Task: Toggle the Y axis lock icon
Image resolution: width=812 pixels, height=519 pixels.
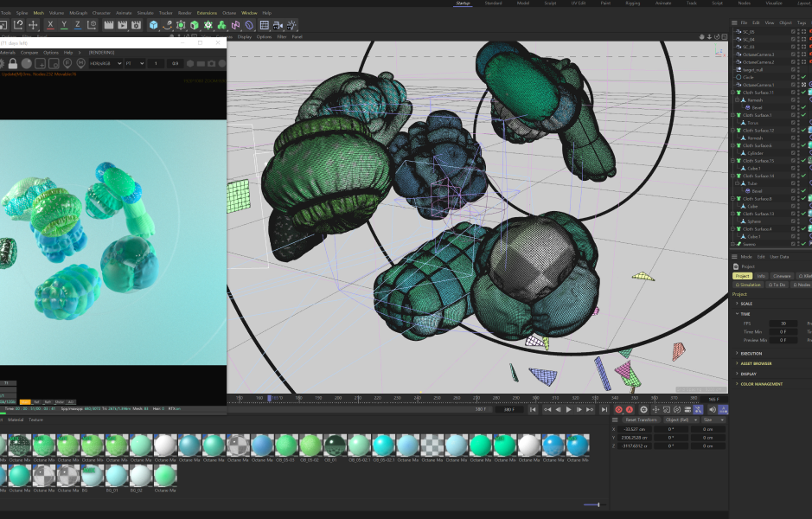Action: (64, 24)
